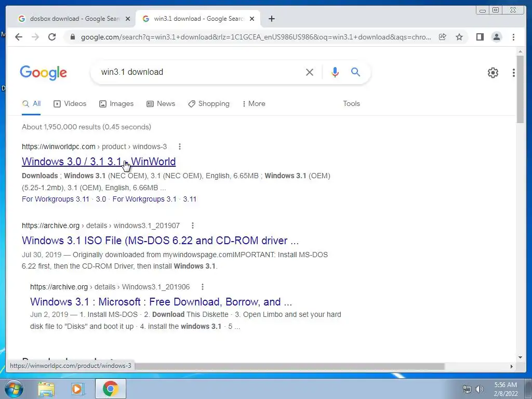Submit search with magnifier icon
532x399 pixels.
coord(355,72)
